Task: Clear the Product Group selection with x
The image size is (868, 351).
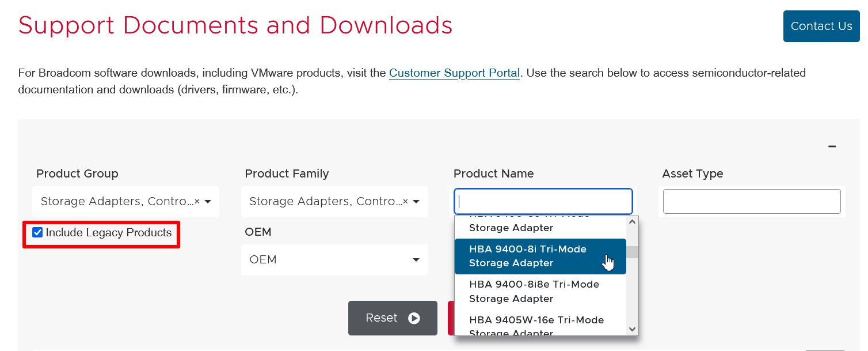Action: point(197,202)
